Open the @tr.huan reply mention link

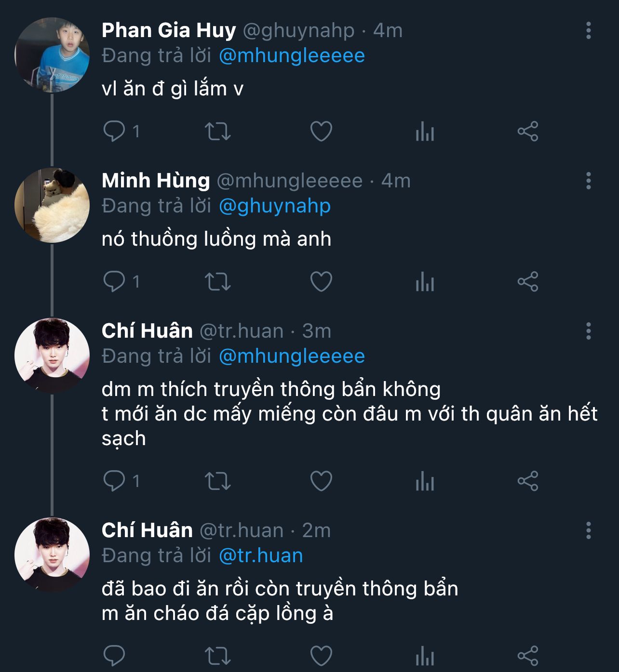tap(261, 556)
